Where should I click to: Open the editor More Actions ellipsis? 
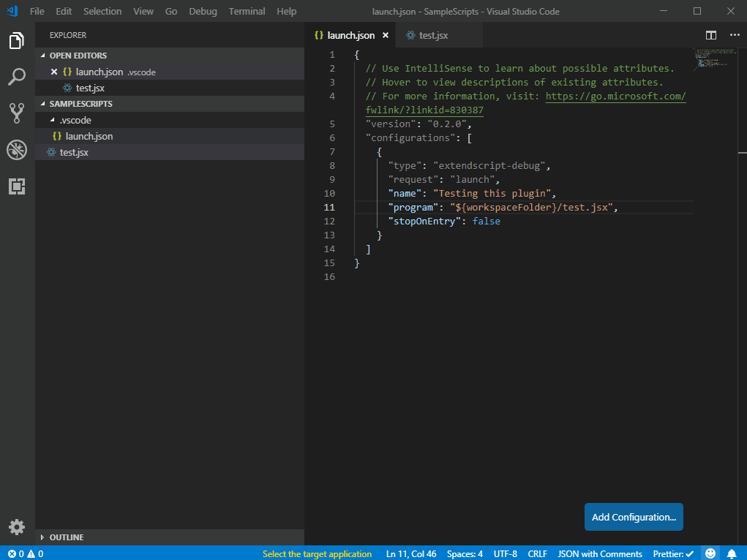tap(735, 35)
